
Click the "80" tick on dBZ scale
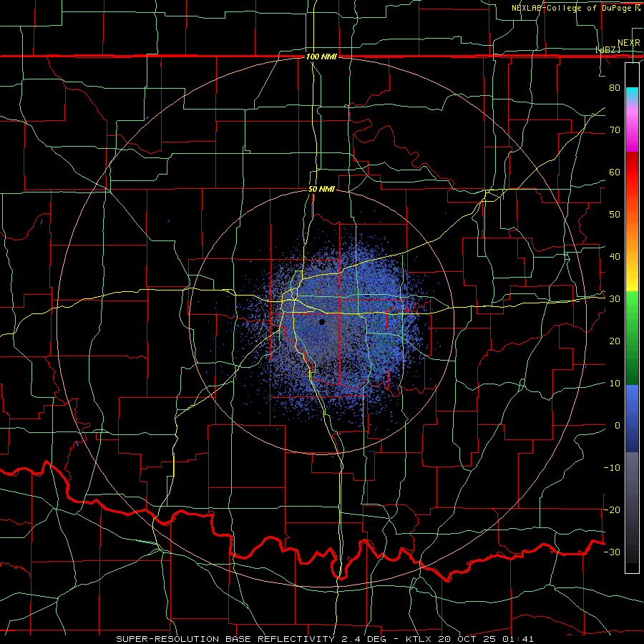click(x=615, y=87)
